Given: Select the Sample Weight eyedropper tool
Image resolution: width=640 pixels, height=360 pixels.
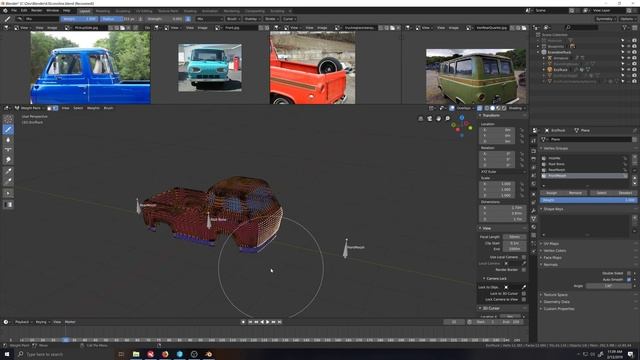Looking at the screenshot, I should [x=8, y=171].
